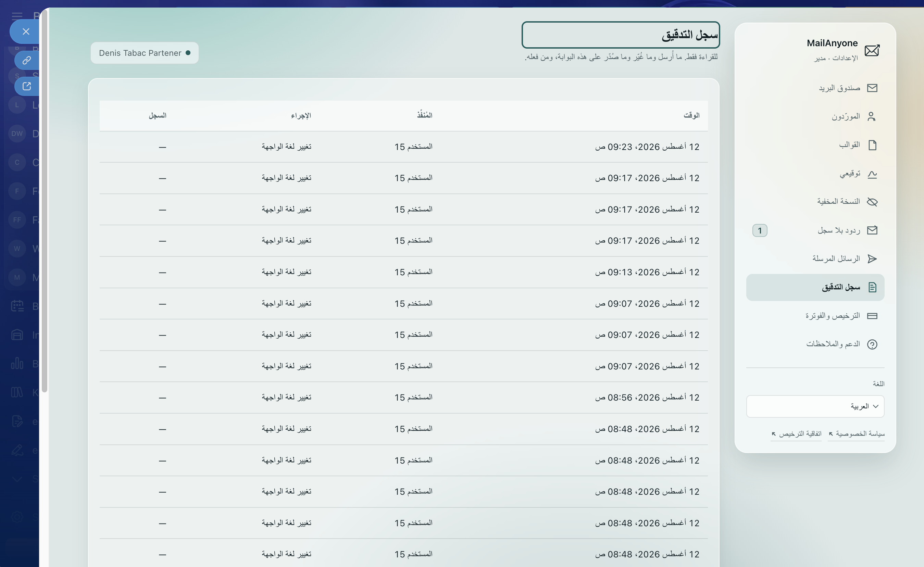
Task: Click the Denis Tabac Partener badge
Action: coord(145,53)
